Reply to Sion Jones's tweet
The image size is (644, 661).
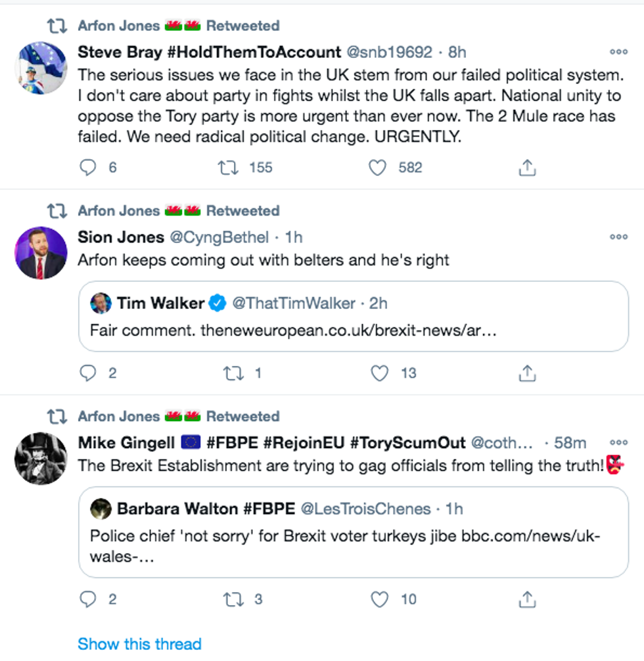tap(88, 373)
